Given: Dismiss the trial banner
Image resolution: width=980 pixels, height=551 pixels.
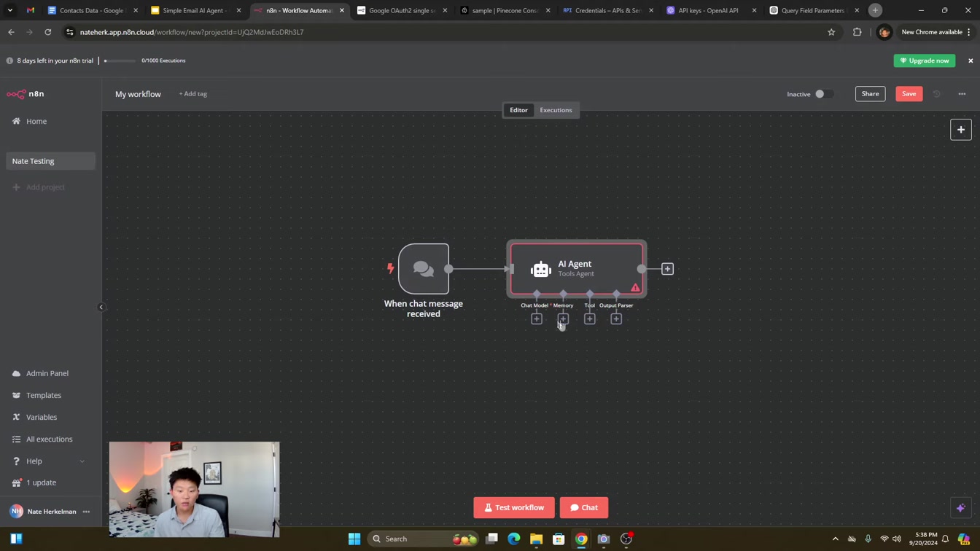Looking at the screenshot, I should point(971,60).
